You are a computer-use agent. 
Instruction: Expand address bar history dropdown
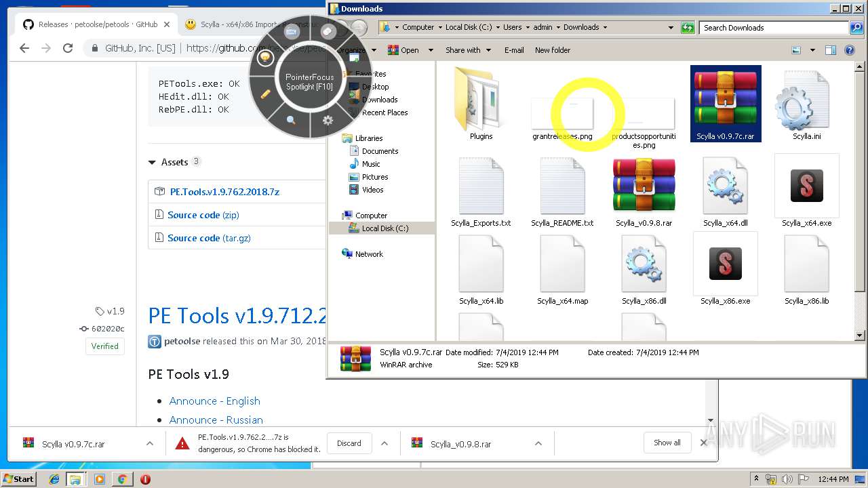pyautogui.click(x=671, y=28)
